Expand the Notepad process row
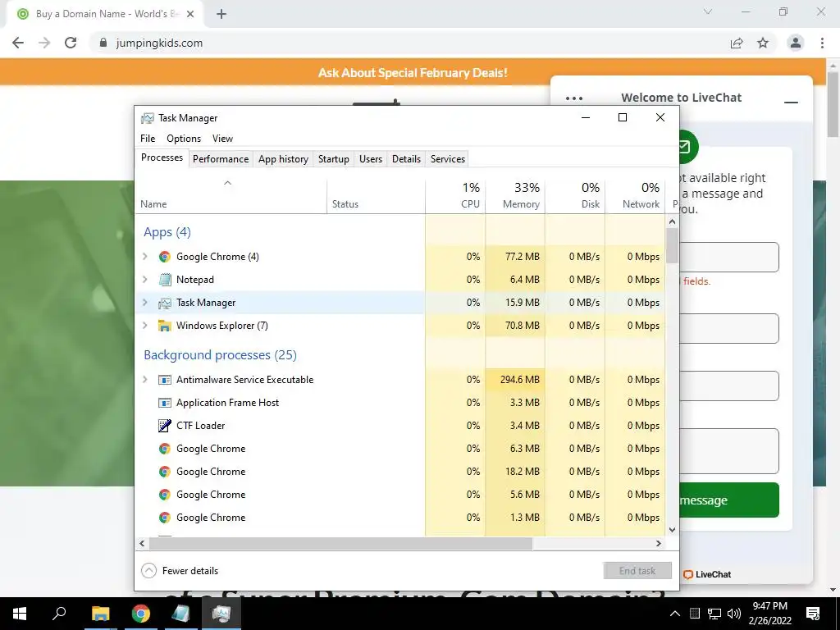The image size is (840, 630). coord(144,280)
